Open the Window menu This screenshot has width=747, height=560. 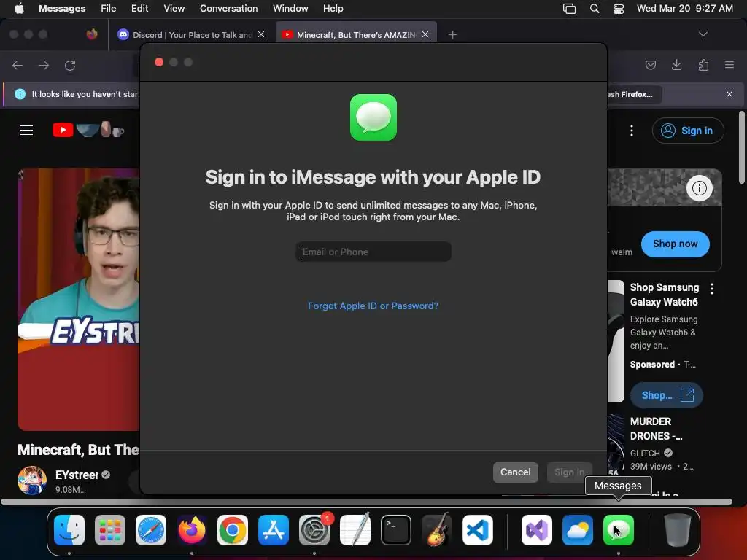tap(290, 9)
